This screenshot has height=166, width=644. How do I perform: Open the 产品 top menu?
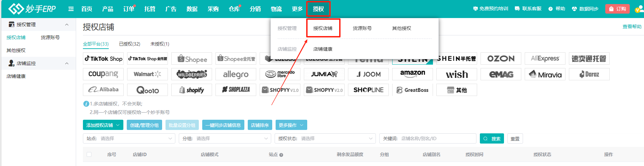point(108,9)
